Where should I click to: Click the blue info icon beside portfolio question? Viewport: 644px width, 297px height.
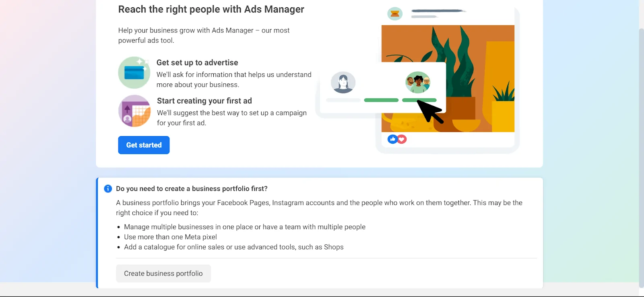108,188
